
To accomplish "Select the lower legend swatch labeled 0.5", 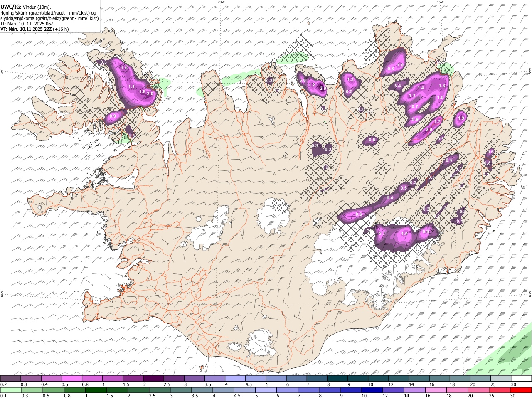I will point(53,390).
